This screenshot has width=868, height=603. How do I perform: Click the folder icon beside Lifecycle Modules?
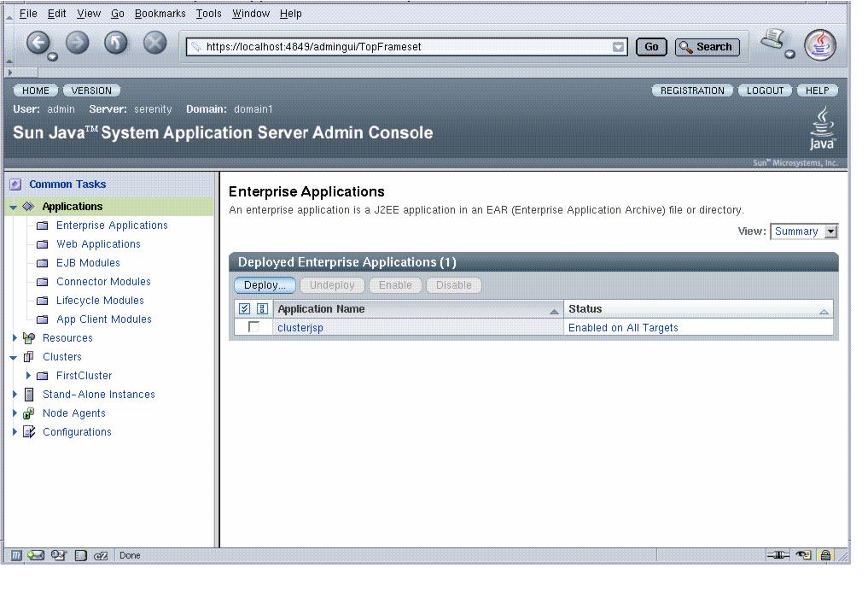click(42, 301)
